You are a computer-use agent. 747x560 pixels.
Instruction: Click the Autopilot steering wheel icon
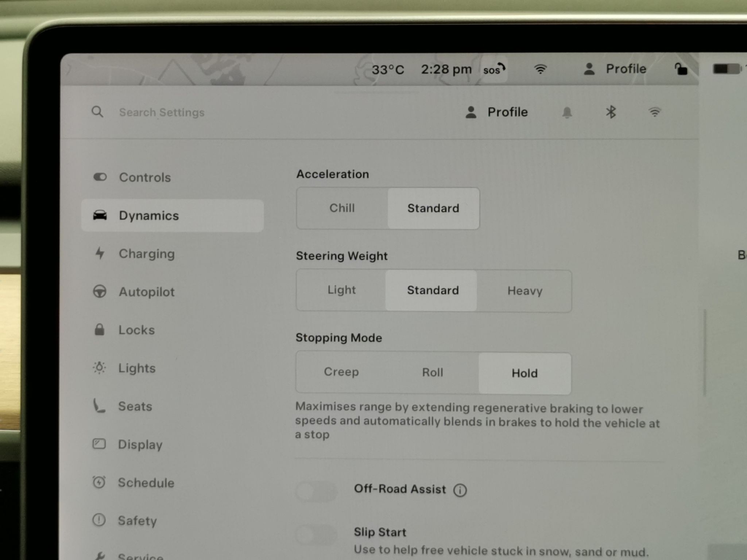(x=100, y=291)
